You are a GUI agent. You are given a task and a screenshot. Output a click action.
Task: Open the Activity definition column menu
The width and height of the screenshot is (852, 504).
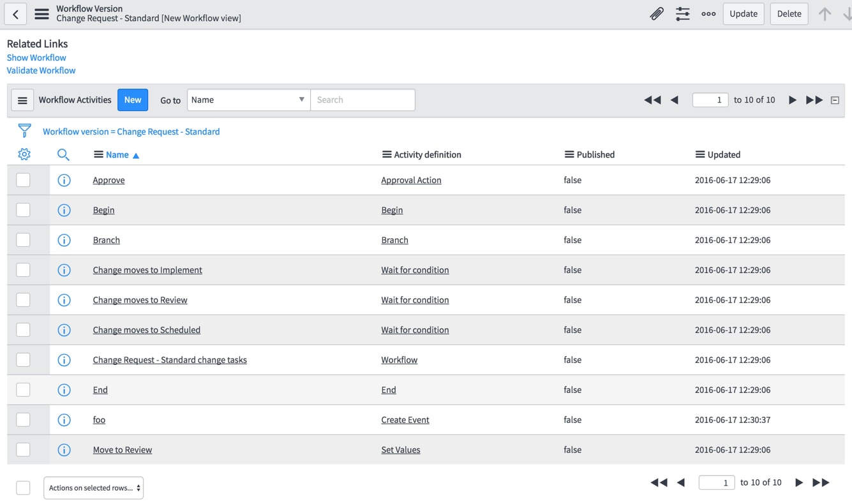pos(386,154)
